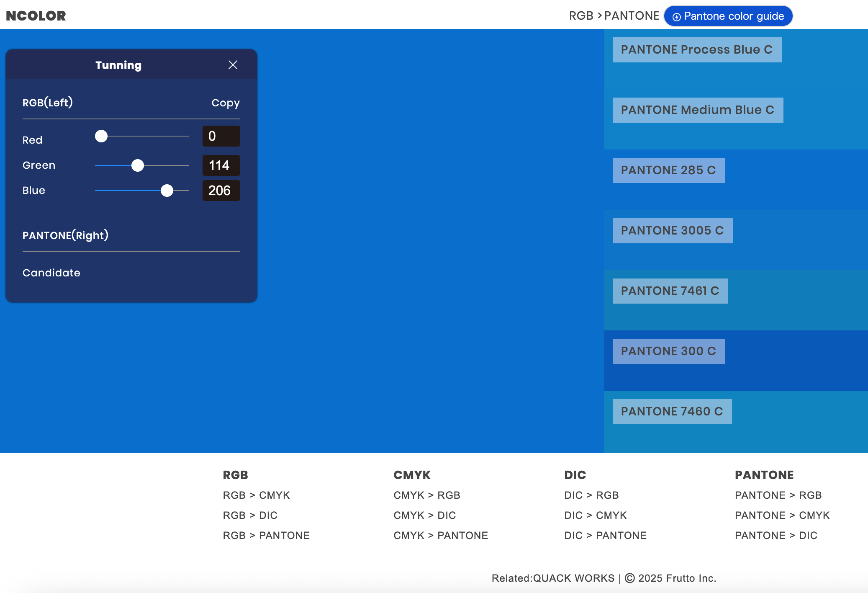Image resolution: width=868 pixels, height=593 pixels.
Task: Open DIC > RGB converter link
Action: click(591, 495)
